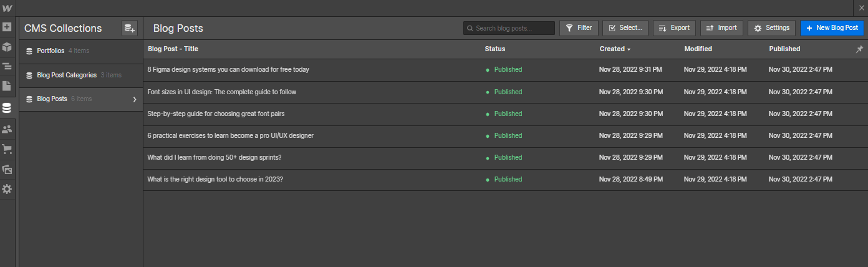Sort by Published column header
The height and width of the screenshot is (267, 868).
point(784,49)
